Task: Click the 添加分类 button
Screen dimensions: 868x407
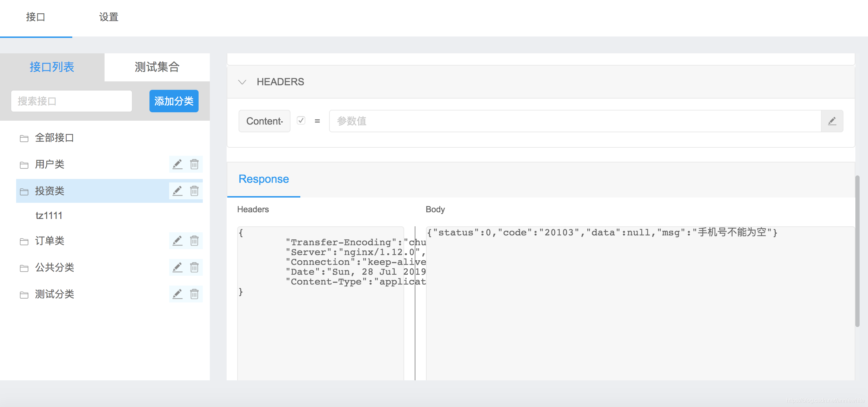Action: click(174, 101)
